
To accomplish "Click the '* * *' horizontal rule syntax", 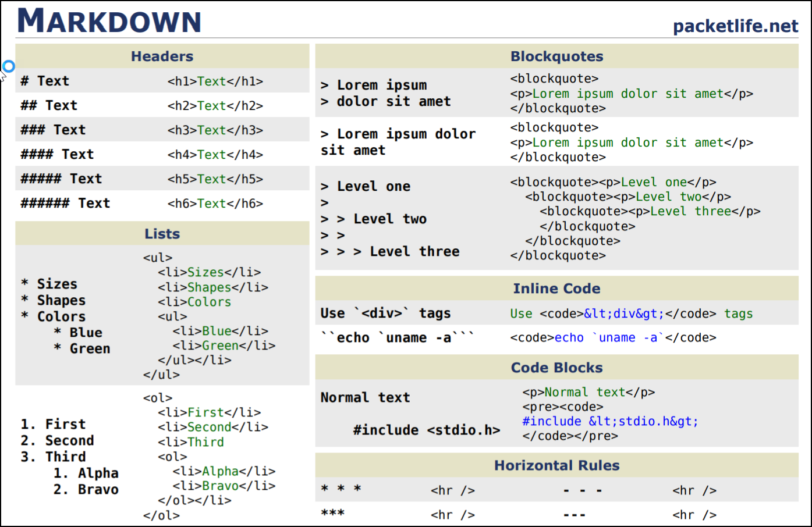I will [x=341, y=489].
